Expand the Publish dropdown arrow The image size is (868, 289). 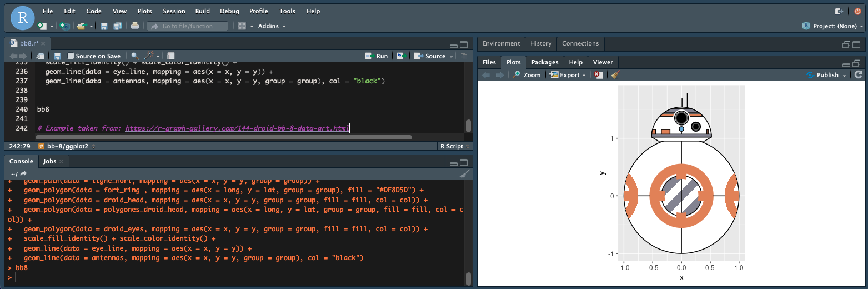845,76
